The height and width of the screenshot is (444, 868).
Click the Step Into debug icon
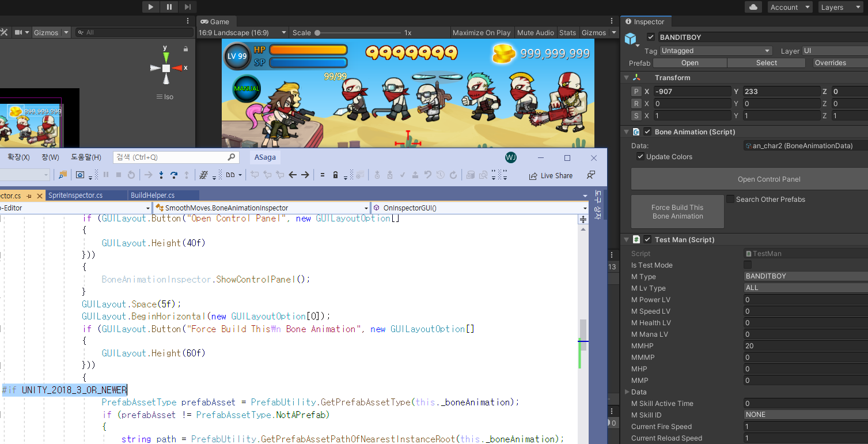tap(161, 175)
